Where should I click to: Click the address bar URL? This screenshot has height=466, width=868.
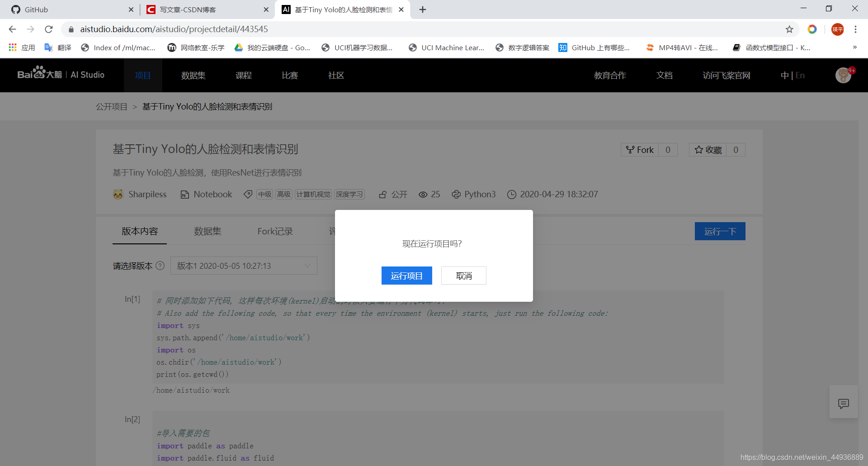tap(174, 29)
